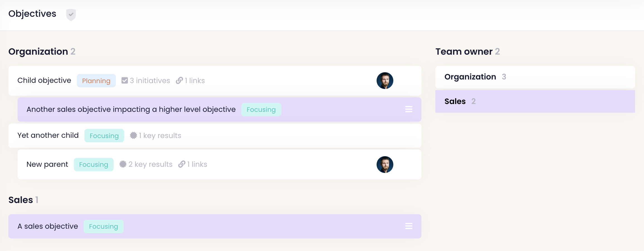The width and height of the screenshot is (644, 251).
Task: Select Sales in the Team owner list
Action: [455, 102]
